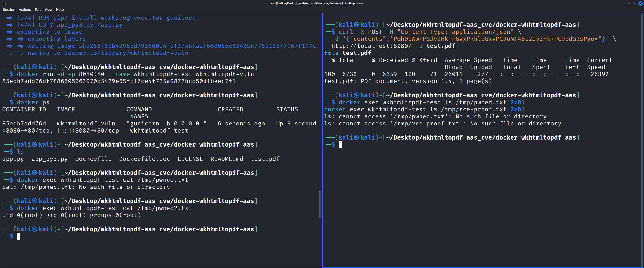644x268 pixels.
Task: Click the right pane's scrollbar thumb
Action: tap(642, 140)
